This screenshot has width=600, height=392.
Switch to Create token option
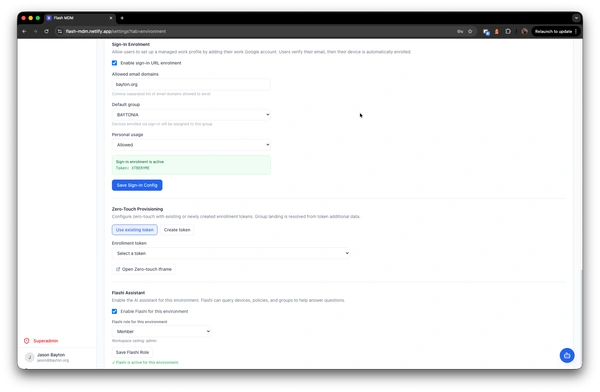[x=177, y=230]
